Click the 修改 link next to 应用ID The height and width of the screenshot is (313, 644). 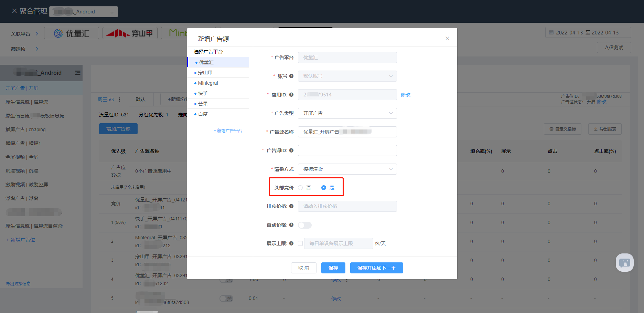pyautogui.click(x=405, y=95)
